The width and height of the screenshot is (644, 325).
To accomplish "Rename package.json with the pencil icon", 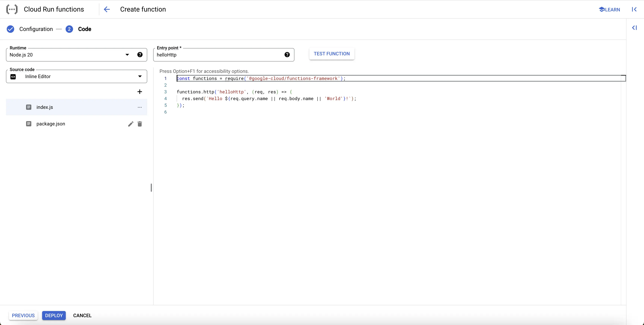I will point(130,124).
